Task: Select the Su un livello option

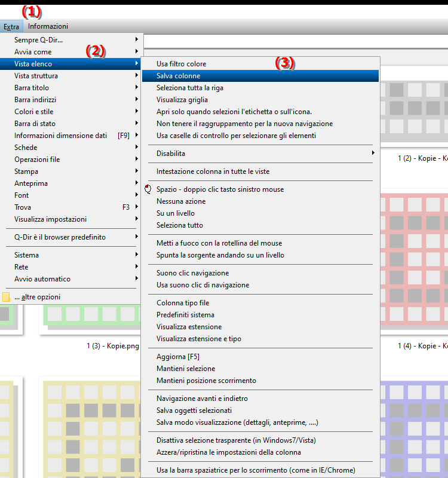Action: point(260,213)
